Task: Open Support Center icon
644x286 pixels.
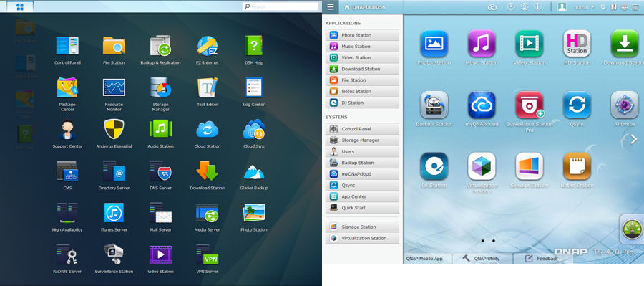Action: click(x=67, y=130)
